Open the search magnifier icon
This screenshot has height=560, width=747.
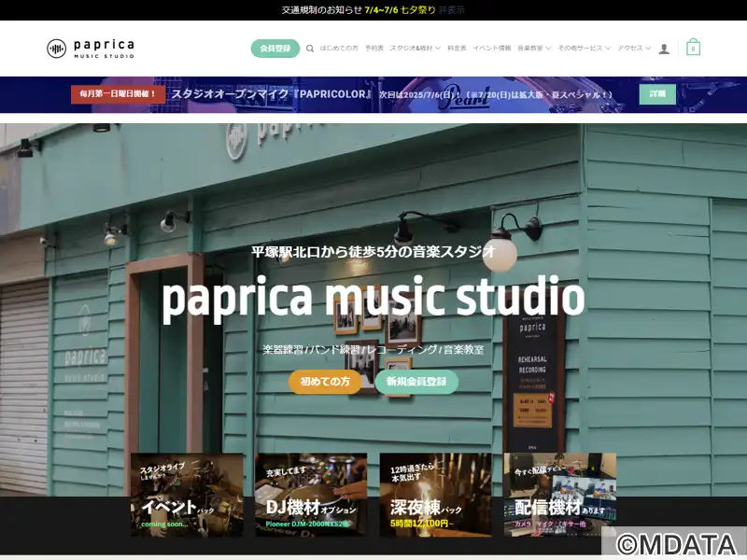(x=310, y=49)
